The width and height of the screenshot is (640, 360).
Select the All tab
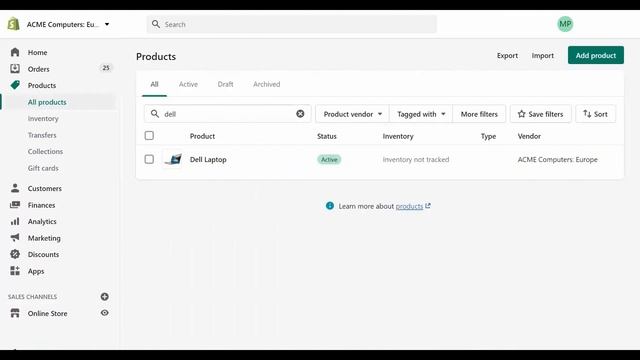(x=154, y=84)
